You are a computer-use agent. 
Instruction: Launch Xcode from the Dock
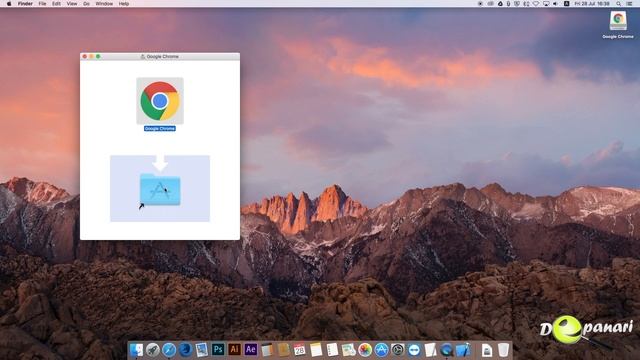(463, 350)
